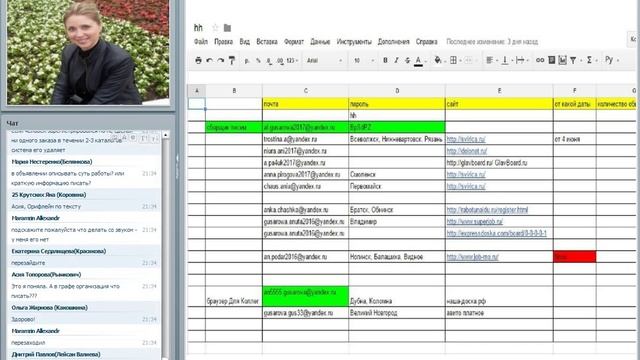640x360 pixels.
Task: Select the cell наша-доска.рф
Action: point(499,296)
